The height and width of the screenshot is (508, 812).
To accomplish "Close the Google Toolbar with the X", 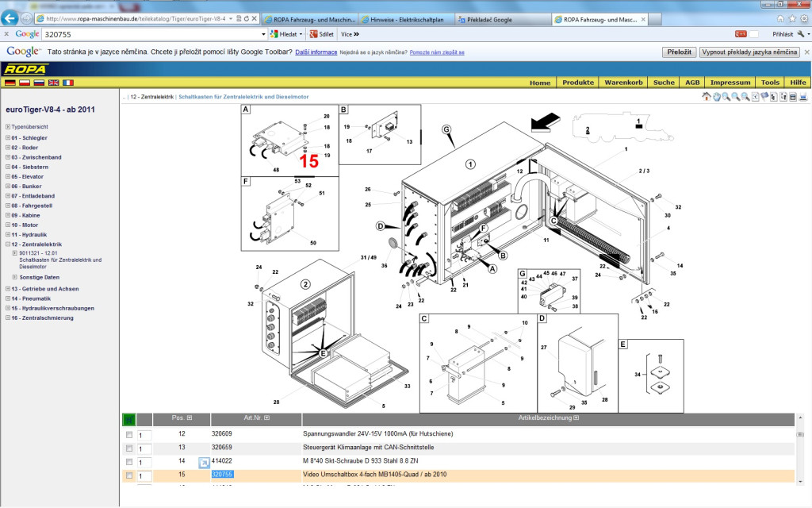I will (x=6, y=33).
